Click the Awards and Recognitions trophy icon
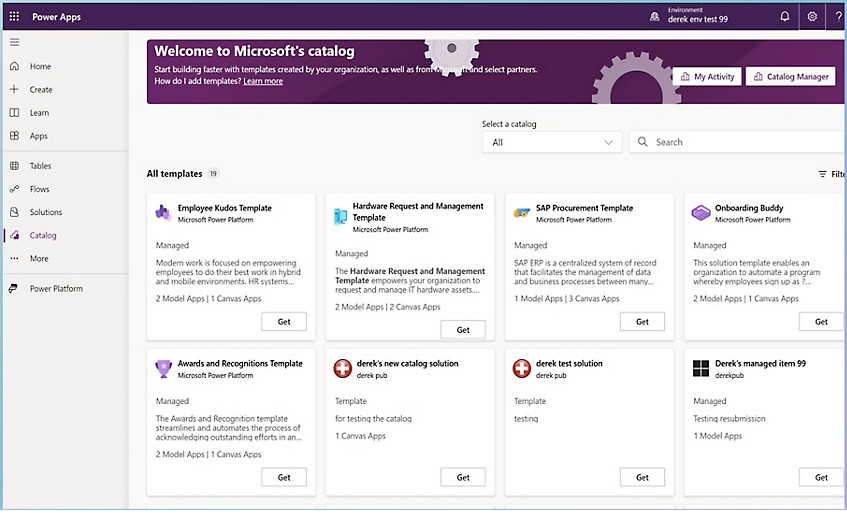Viewport: 847px width, 523px height. pyautogui.click(x=163, y=368)
